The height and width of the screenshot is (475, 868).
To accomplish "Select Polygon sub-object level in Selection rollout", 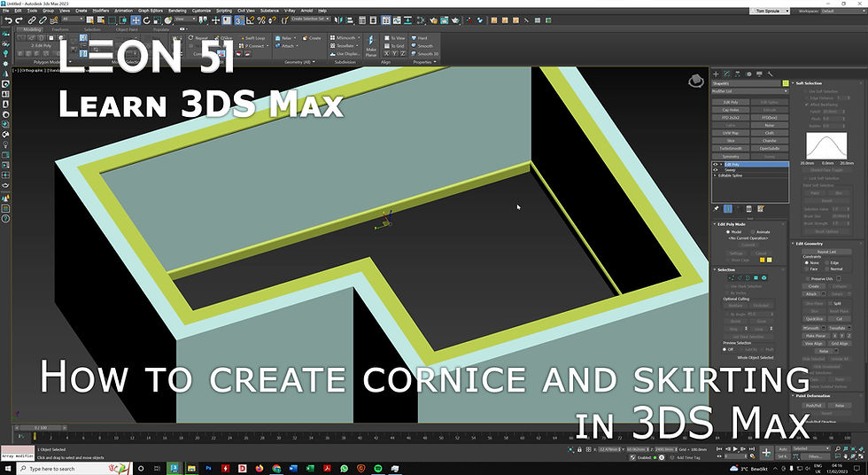I will (x=756, y=277).
